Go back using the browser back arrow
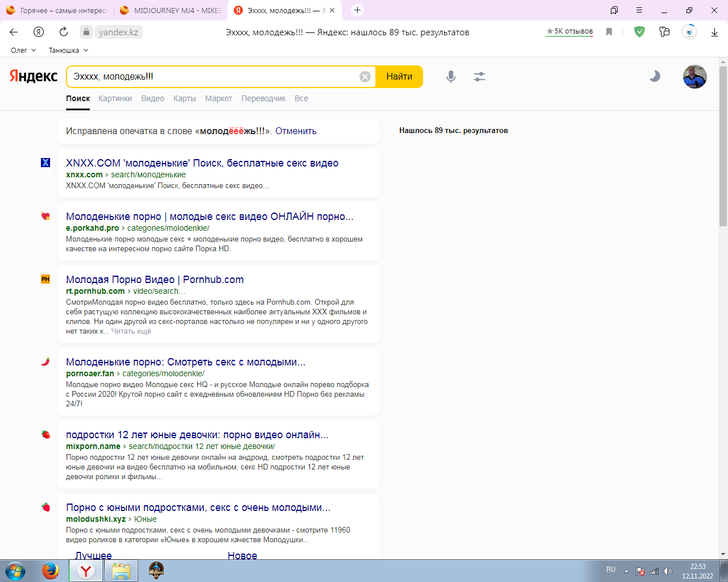The width and height of the screenshot is (728, 582). pyautogui.click(x=14, y=32)
